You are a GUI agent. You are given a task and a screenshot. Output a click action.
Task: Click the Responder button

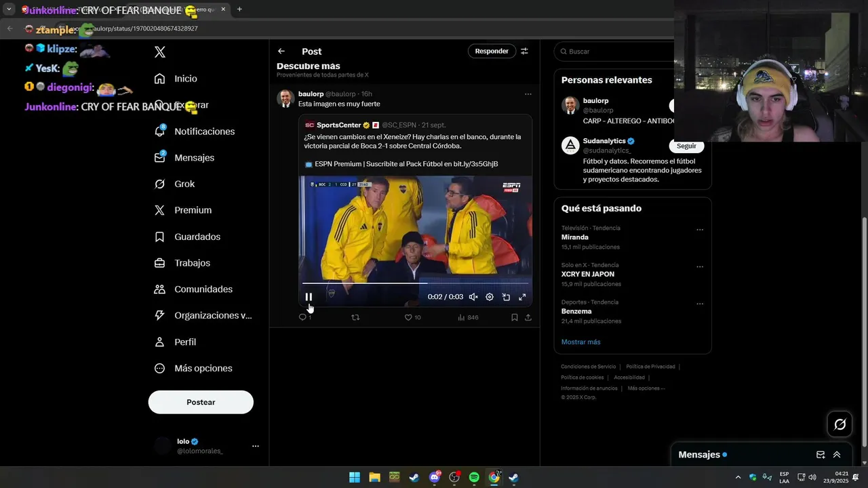point(492,51)
